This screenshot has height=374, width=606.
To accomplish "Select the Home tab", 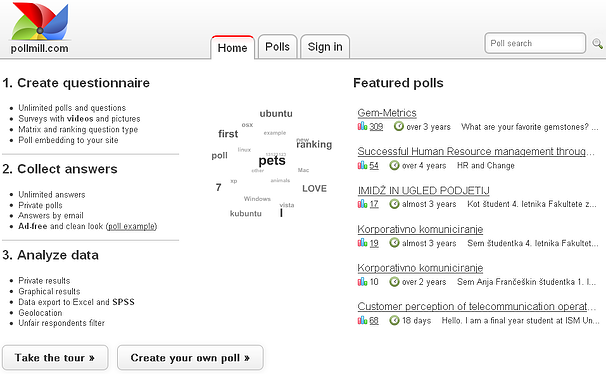I will 232,48.
